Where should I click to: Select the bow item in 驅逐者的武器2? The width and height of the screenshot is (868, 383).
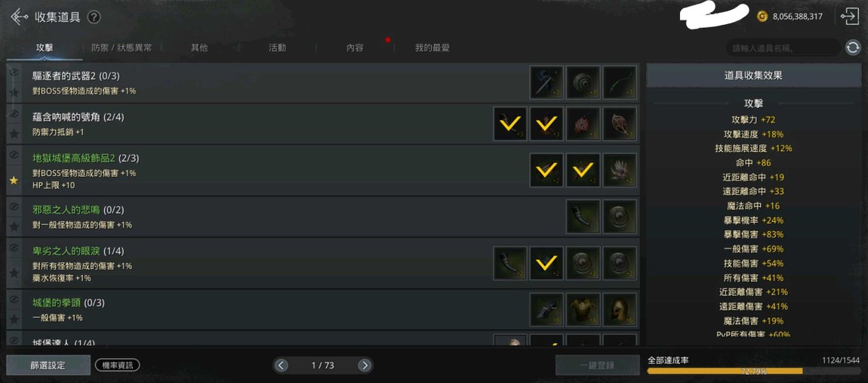point(620,82)
